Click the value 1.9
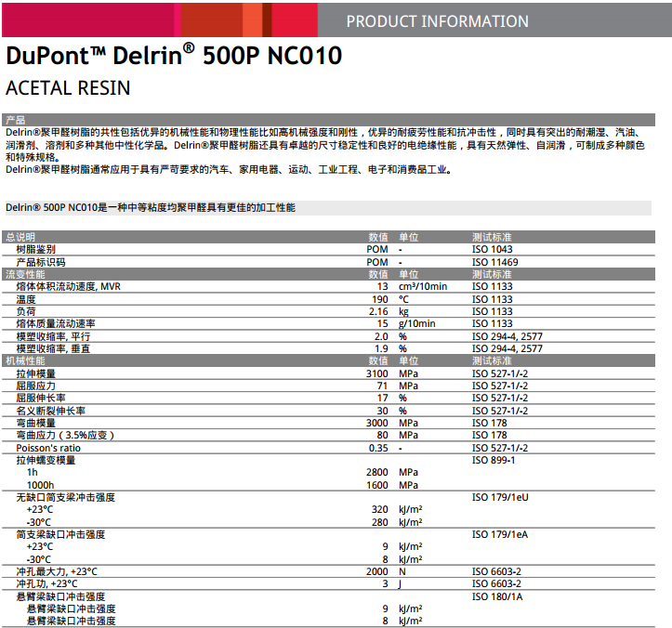Screen dimensions: 672x628 381,348
